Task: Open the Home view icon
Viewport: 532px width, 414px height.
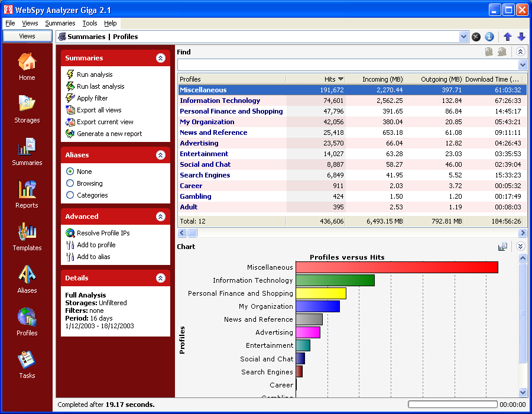Action: 27,62
